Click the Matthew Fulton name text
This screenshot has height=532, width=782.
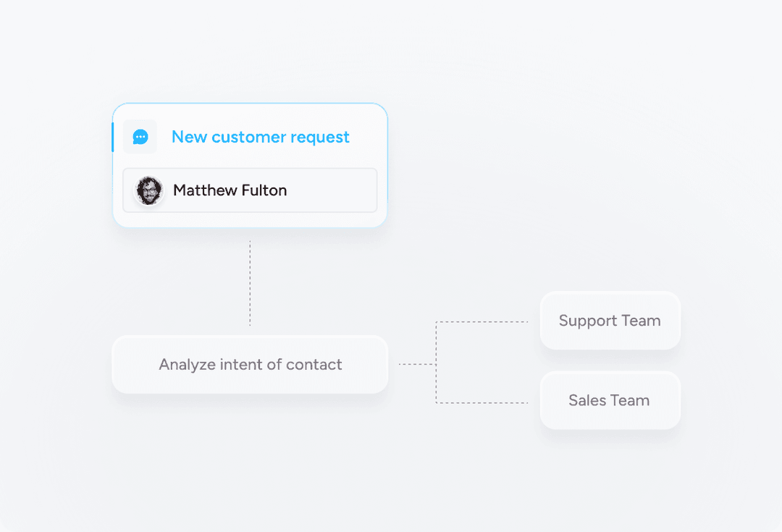pyautogui.click(x=230, y=190)
